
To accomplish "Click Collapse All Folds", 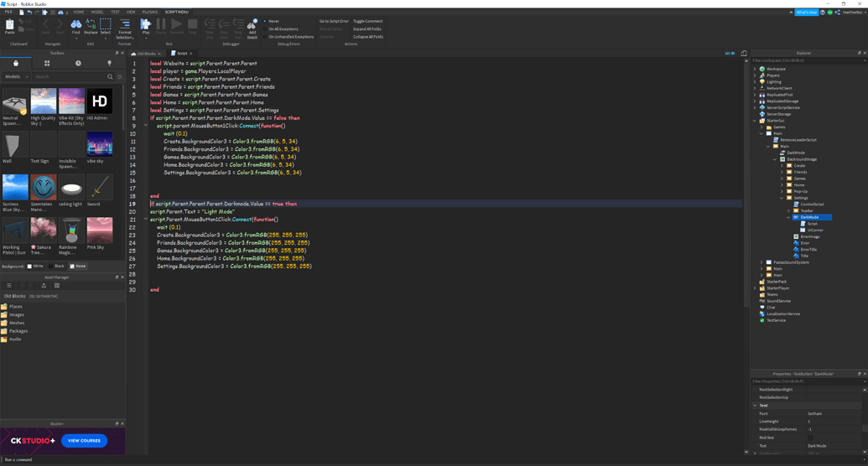I will [x=368, y=37].
